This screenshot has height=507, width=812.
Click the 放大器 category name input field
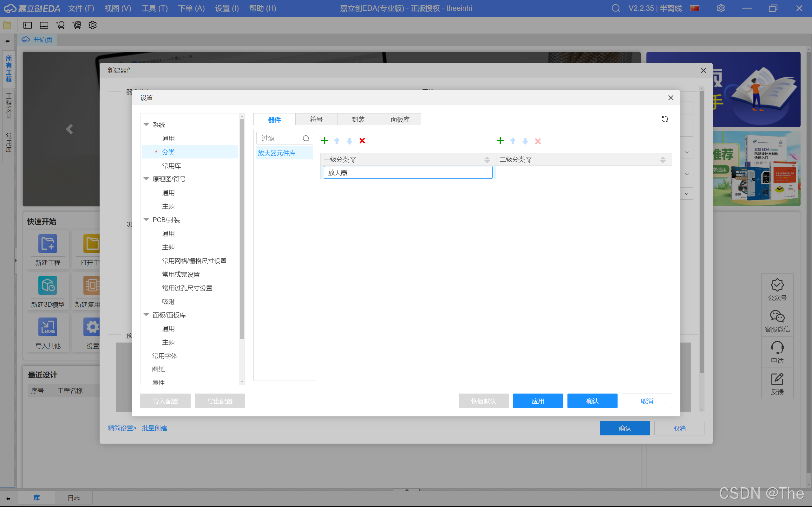coord(408,173)
